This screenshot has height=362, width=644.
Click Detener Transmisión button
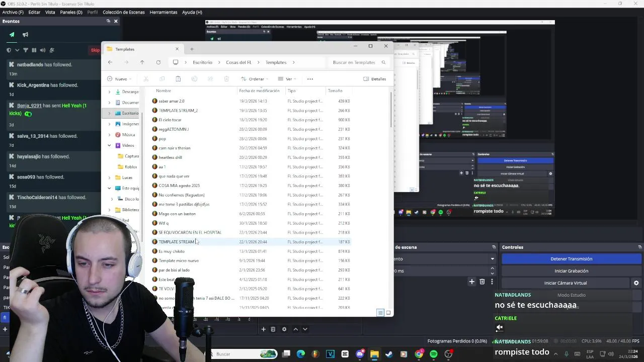pyautogui.click(x=571, y=259)
